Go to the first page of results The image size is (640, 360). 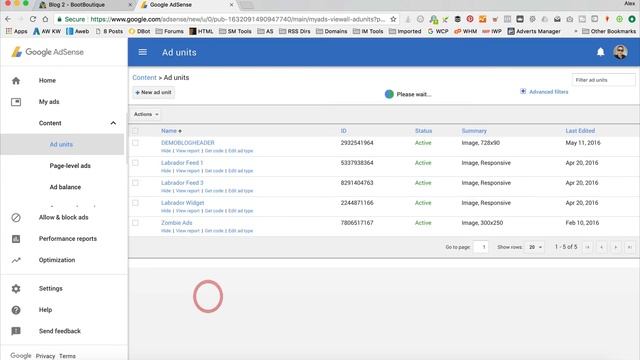(588, 247)
